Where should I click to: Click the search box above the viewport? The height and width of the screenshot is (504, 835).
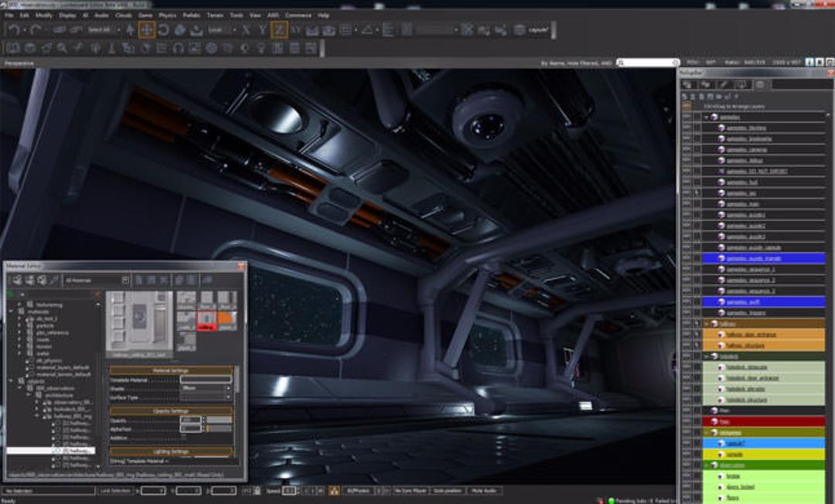[x=648, y=63]
